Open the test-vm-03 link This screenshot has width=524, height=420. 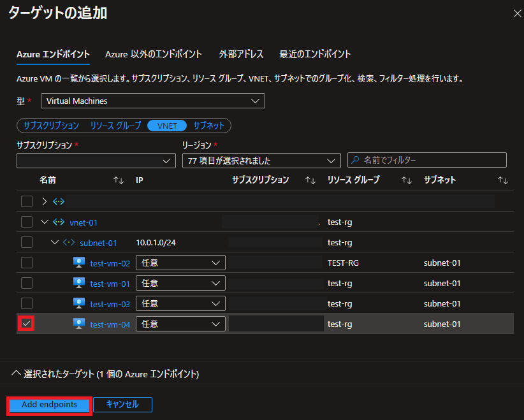coord(110,304)
